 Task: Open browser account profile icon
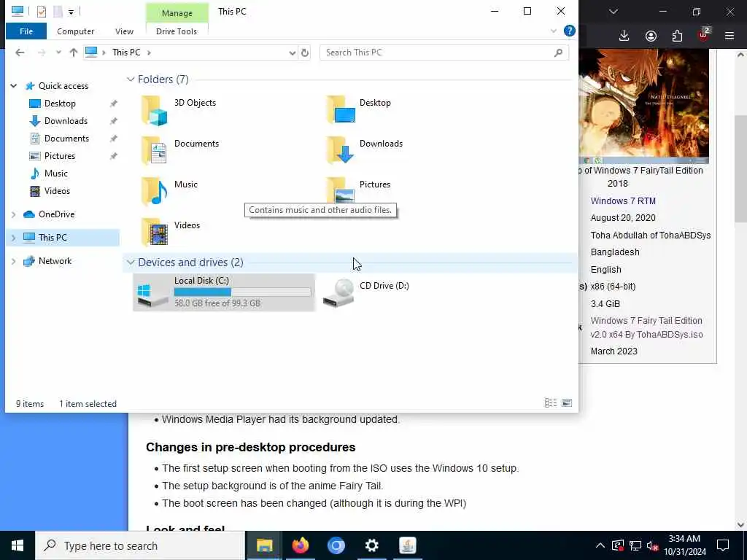[x=651, y=36]
